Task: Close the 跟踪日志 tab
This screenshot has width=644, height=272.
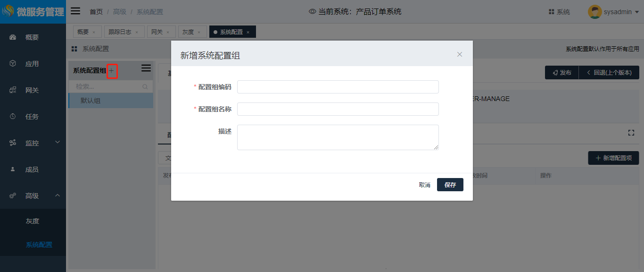Action: pos(137,32)
